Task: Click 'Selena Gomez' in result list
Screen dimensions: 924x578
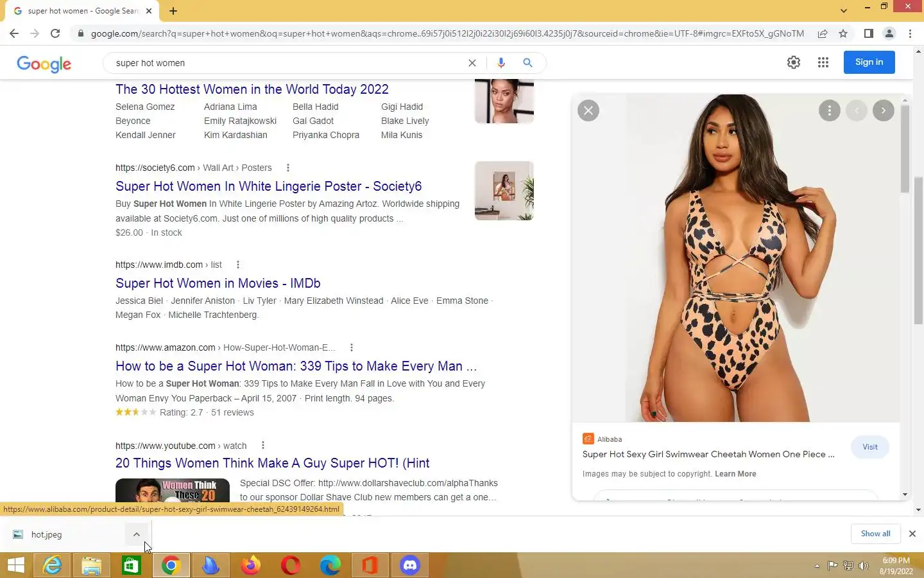Action: (145, 107)
